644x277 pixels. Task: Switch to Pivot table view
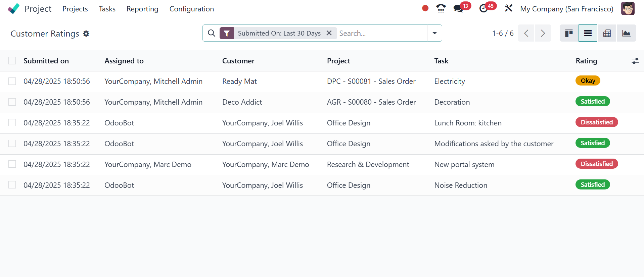[607, 33]
